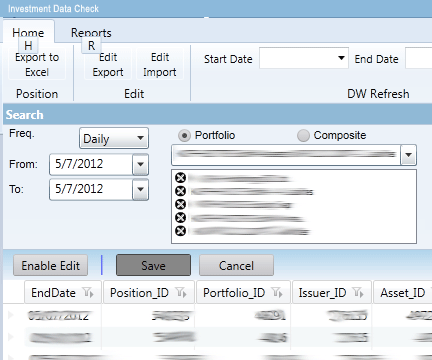Viewport: 432px width, 360px height.
Task: Click Export to Excel ribbon button
Action: (x=37, y=65)
